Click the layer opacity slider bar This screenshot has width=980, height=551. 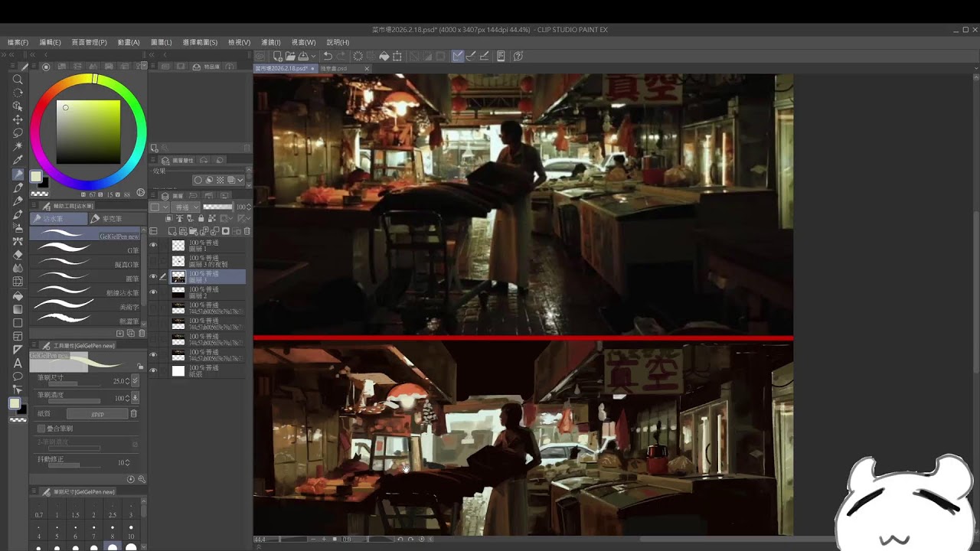(217, 207)
